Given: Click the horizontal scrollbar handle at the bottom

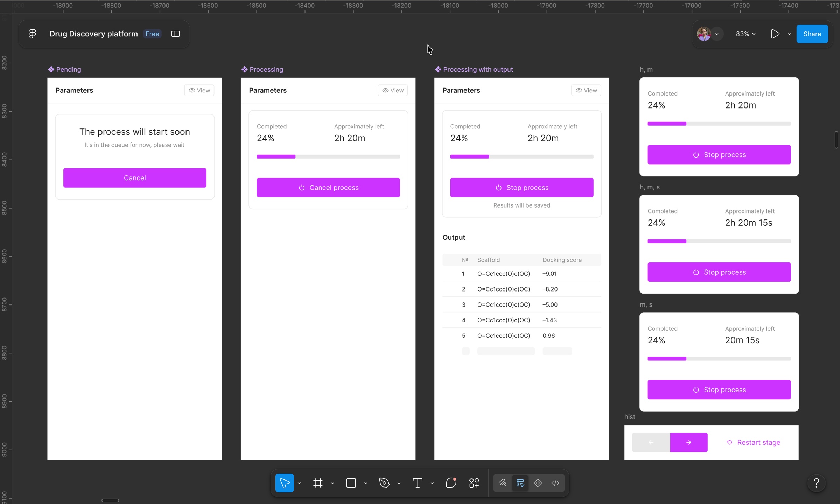Looking at the screenshot, I should 110,500.
